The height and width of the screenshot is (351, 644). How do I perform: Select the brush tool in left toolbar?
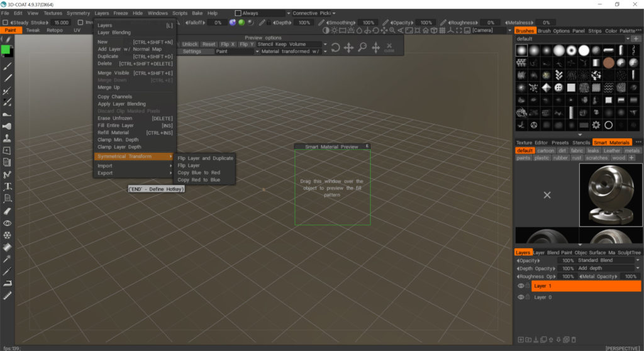(x=7, y=66)
